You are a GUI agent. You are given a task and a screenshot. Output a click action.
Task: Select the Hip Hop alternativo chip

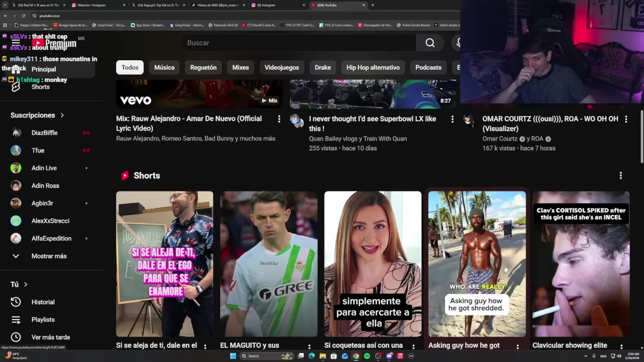click(373, 67)
